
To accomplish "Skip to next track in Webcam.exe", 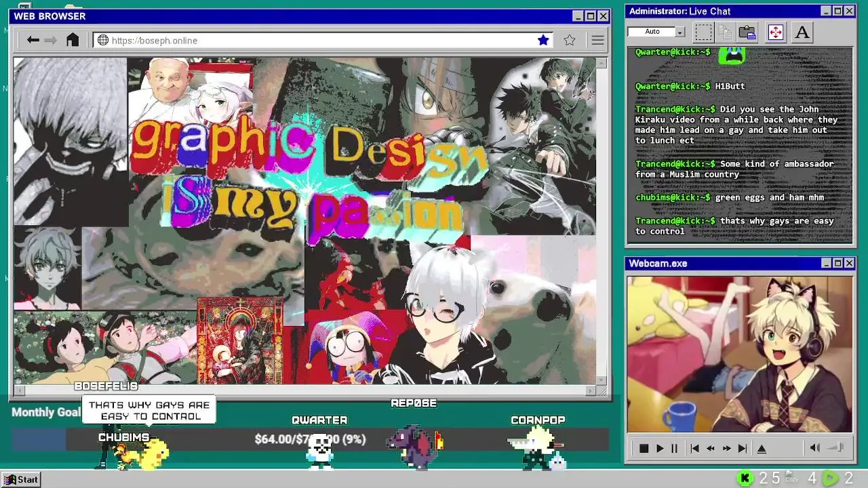I will tap(743, 448).
